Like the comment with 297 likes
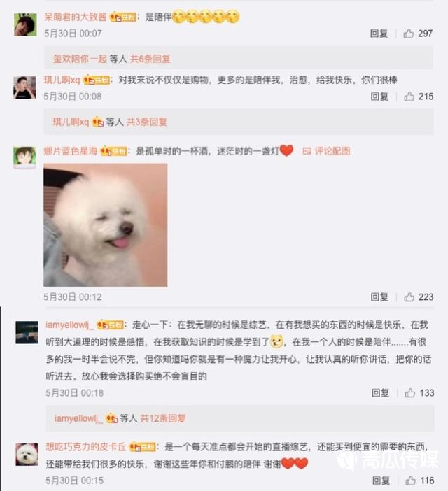The image size is (448, 491). coord(409,33)
